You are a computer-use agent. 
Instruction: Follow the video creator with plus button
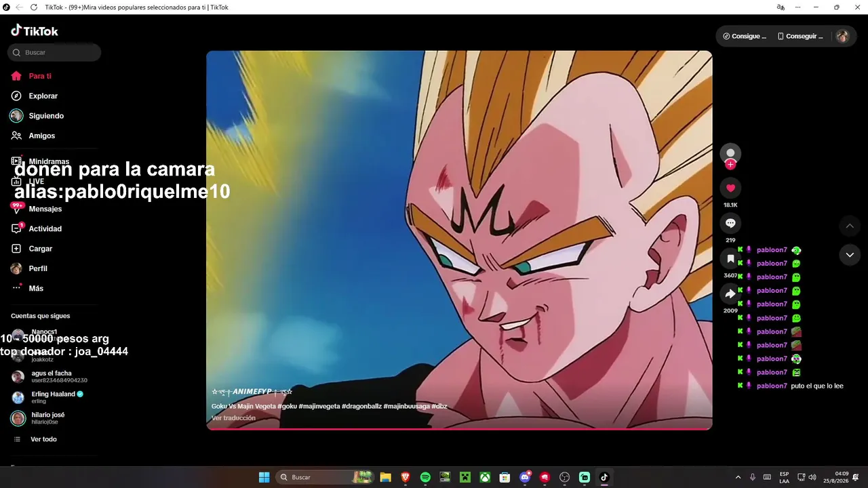pyautogui.click(x=730, y=165)
